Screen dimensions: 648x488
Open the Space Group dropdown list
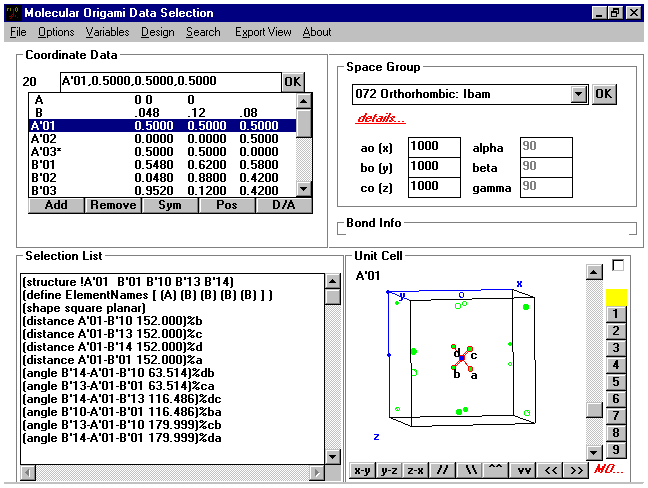point(577,94)
